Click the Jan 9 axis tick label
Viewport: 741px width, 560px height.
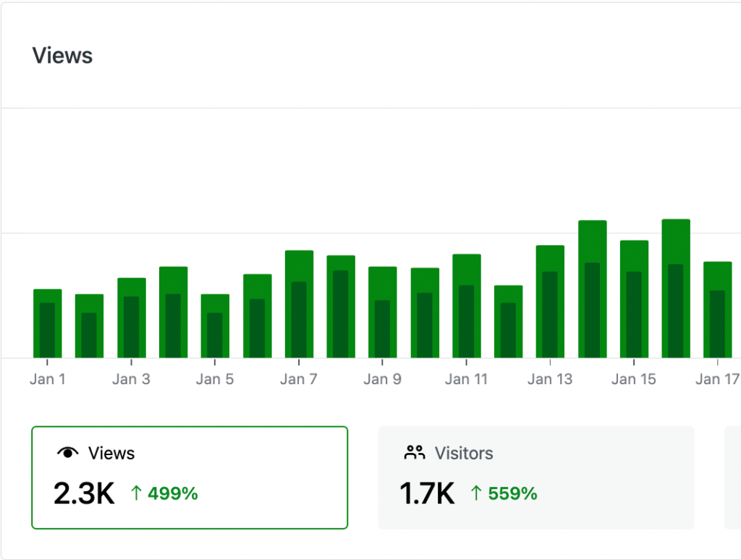tap(382, 379)
